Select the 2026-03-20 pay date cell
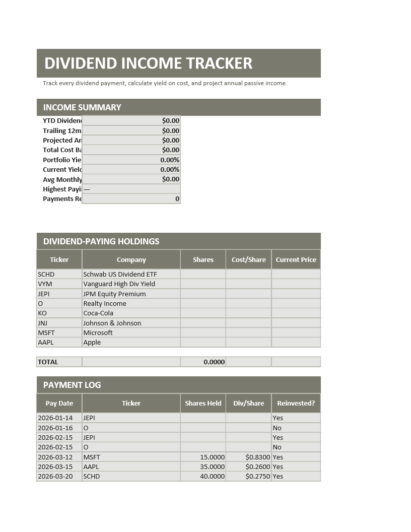The width and height of the screenshot is (411, 532). click(x=59, y=477)
